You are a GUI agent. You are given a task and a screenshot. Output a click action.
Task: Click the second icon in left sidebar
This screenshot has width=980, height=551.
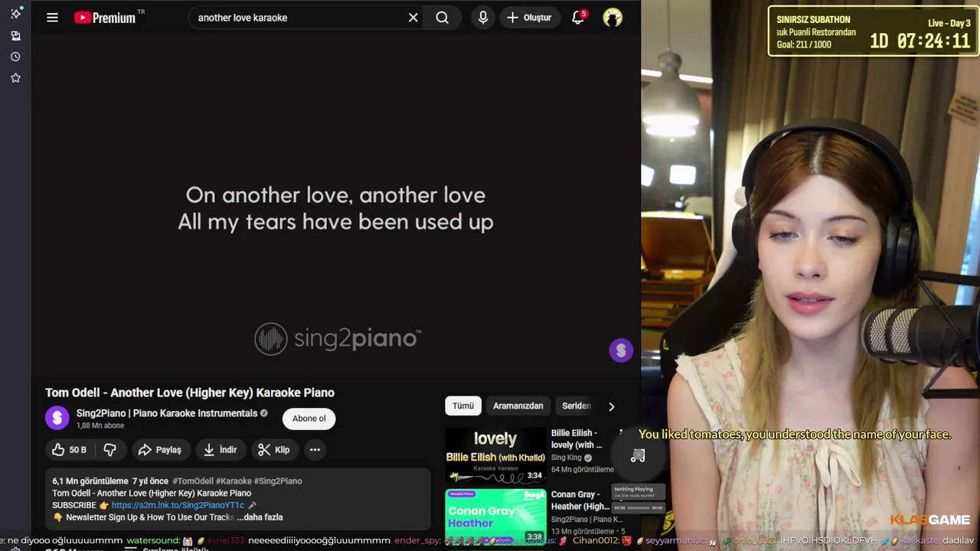[15, 35]
